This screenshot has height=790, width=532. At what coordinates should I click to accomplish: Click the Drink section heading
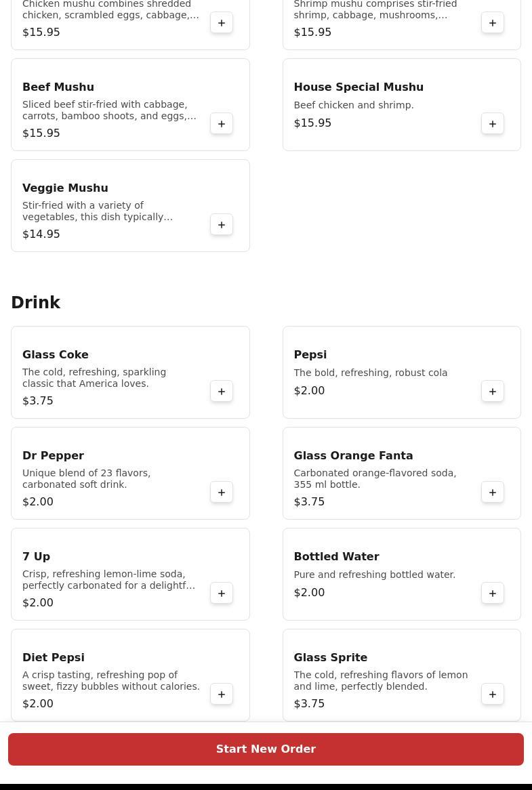coord(36,303)
